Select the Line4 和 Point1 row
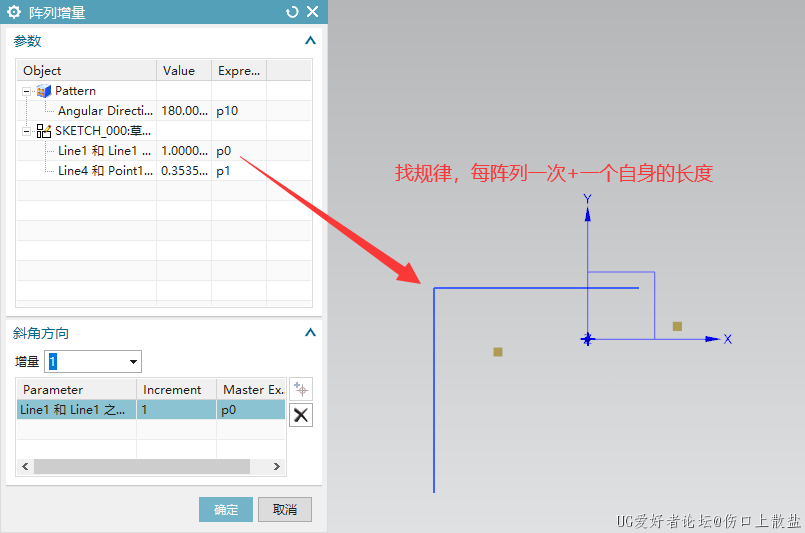 click(x=105, y=171)
